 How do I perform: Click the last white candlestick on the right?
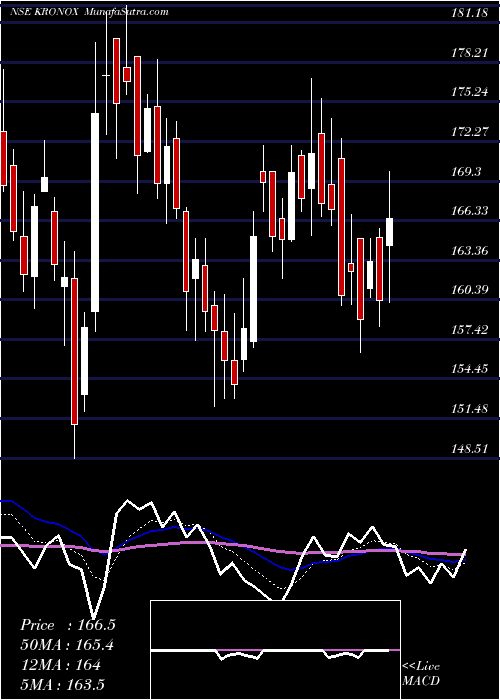coord(389,232)
